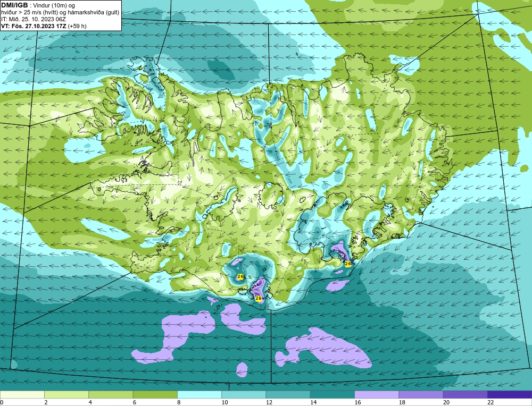Click the legend label "18"
Image resolution: width=532 pixels, height=406 pixels.
[402, 402]
